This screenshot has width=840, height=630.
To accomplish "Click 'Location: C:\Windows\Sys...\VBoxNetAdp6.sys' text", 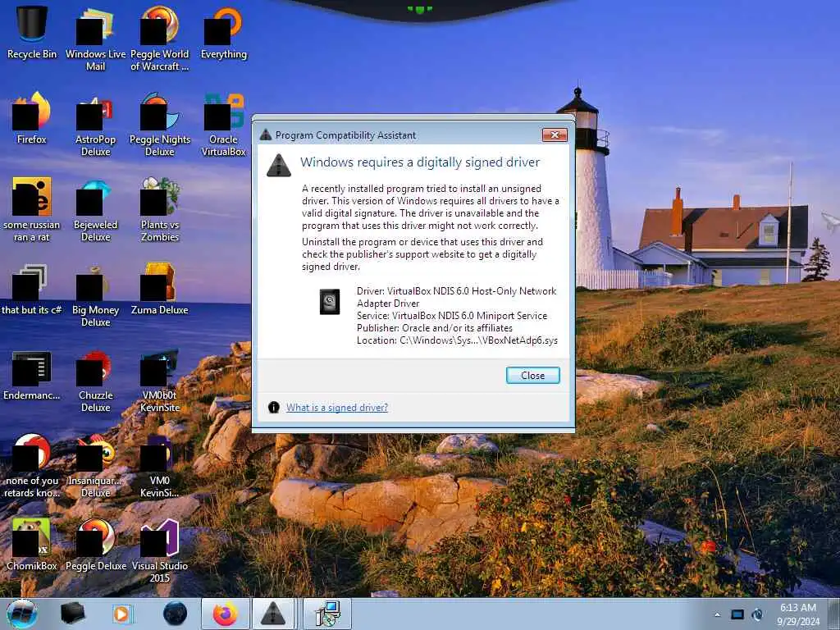I will 457,340.
